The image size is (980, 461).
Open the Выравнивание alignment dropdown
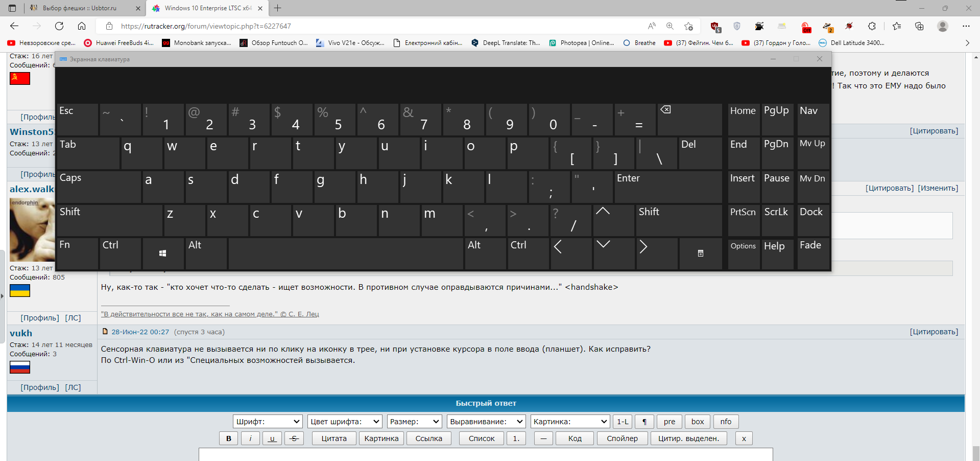(x=486, y=422)
